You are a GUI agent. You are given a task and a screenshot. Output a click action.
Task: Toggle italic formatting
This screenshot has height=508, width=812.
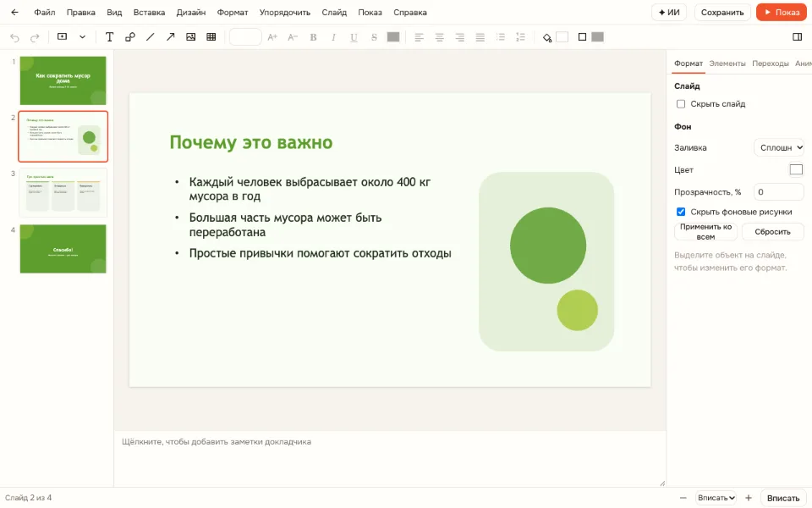coord(333,36)
